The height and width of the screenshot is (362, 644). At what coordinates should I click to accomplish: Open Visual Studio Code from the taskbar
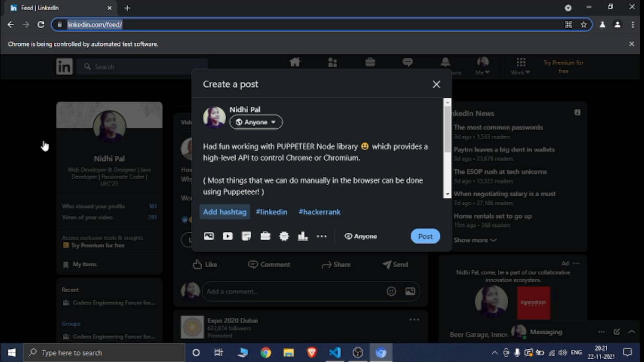click(335, 353)
